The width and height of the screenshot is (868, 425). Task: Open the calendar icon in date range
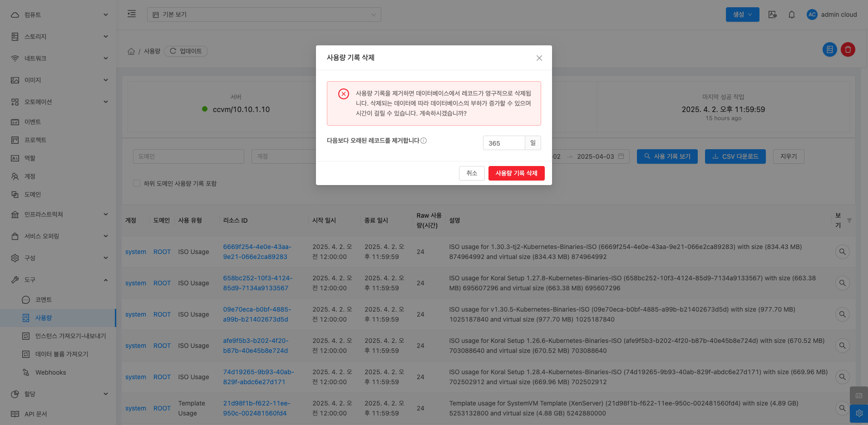tap(621, 156)
